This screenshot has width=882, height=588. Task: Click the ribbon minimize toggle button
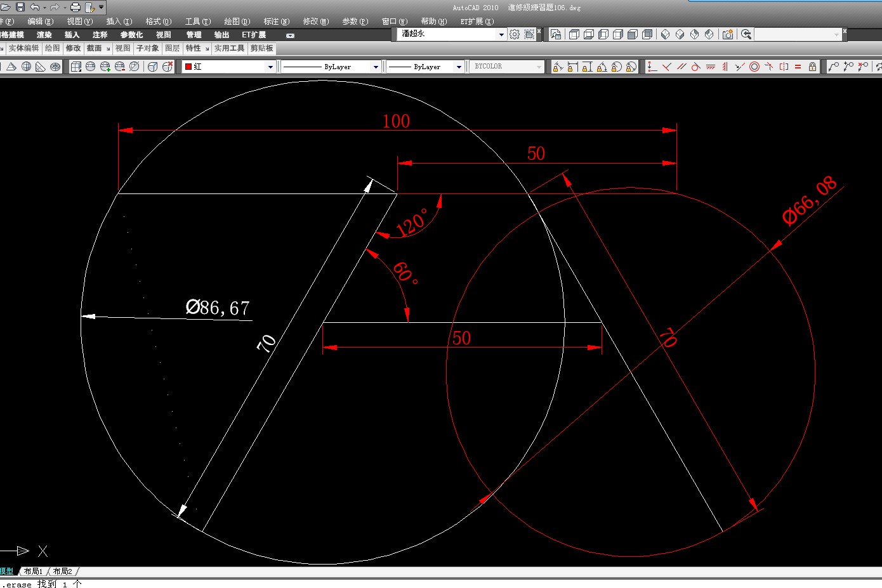pyautogui.click(x=291, y=36)
